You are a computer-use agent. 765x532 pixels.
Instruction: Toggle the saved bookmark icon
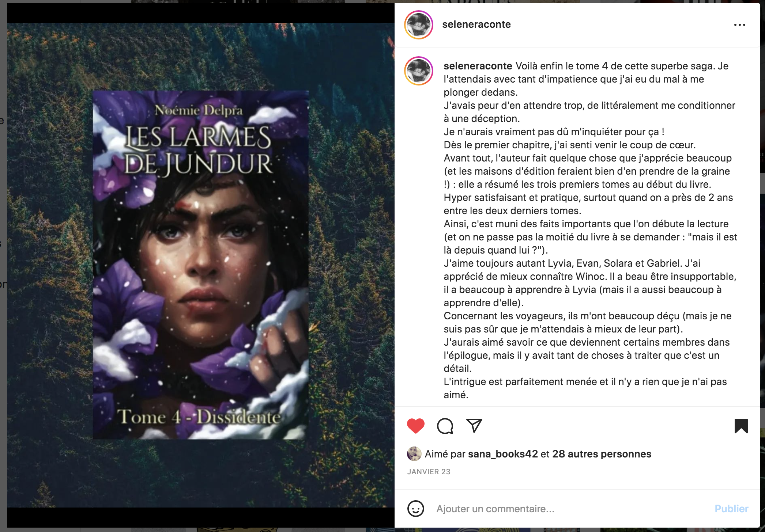tap(741, 426)
